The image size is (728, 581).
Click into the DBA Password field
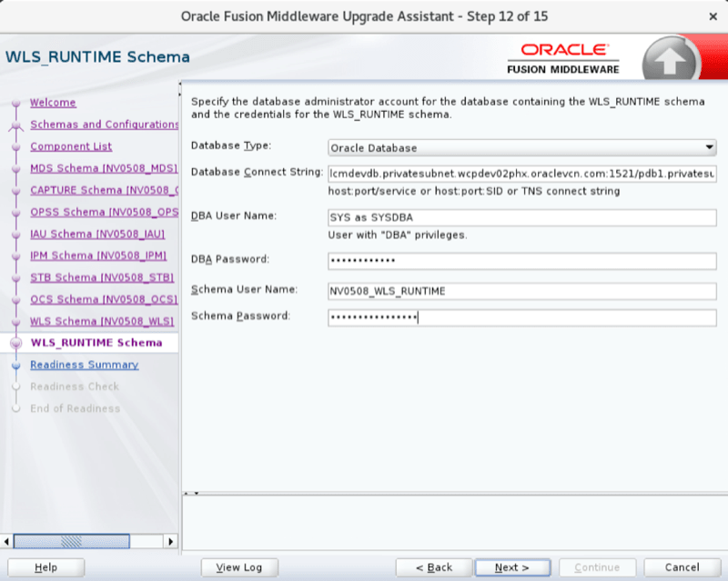point(521,260)
